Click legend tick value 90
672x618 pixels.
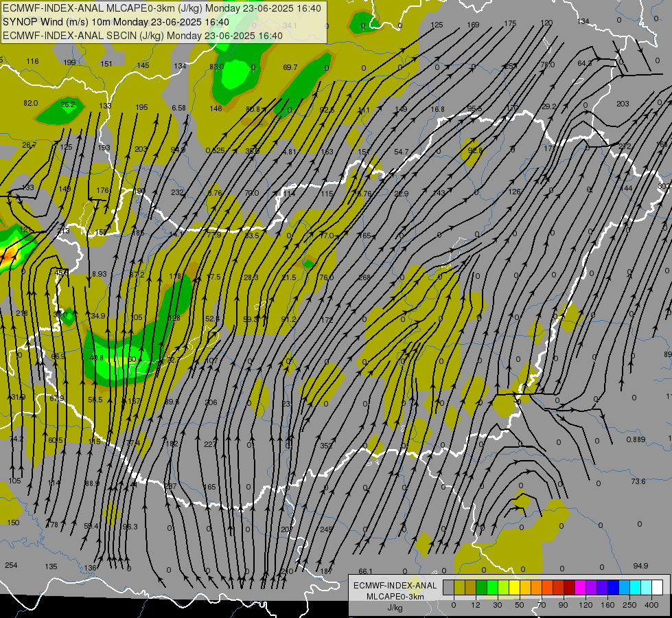coord(564,605)
